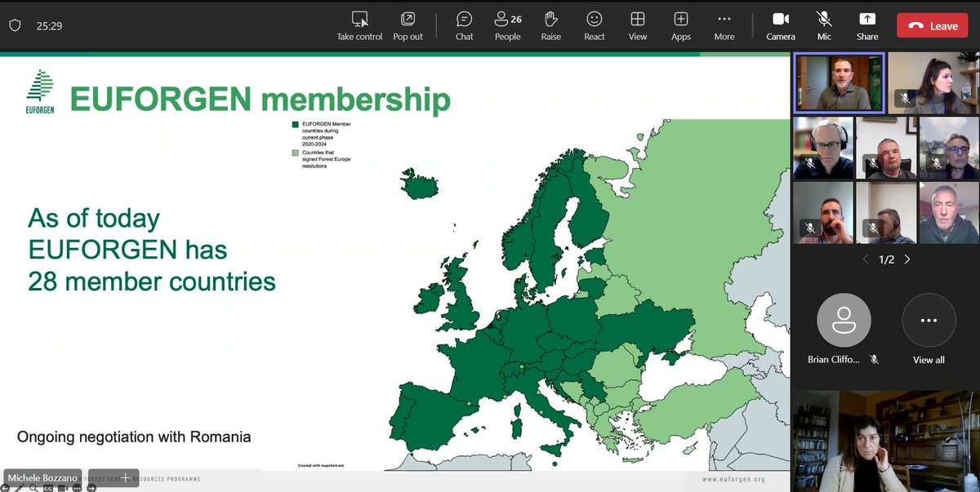
Task: Click the 25:29 meeting timer
Action: (x=49, y=25)
